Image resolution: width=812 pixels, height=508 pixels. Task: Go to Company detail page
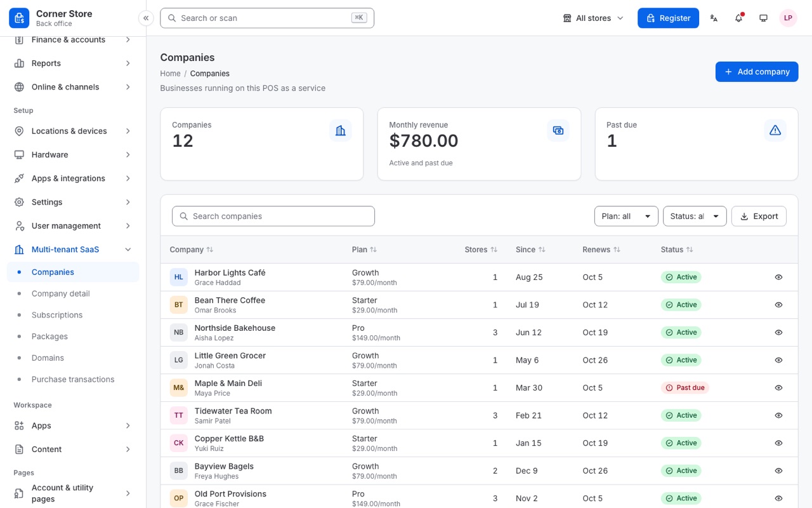pos(73,293)
